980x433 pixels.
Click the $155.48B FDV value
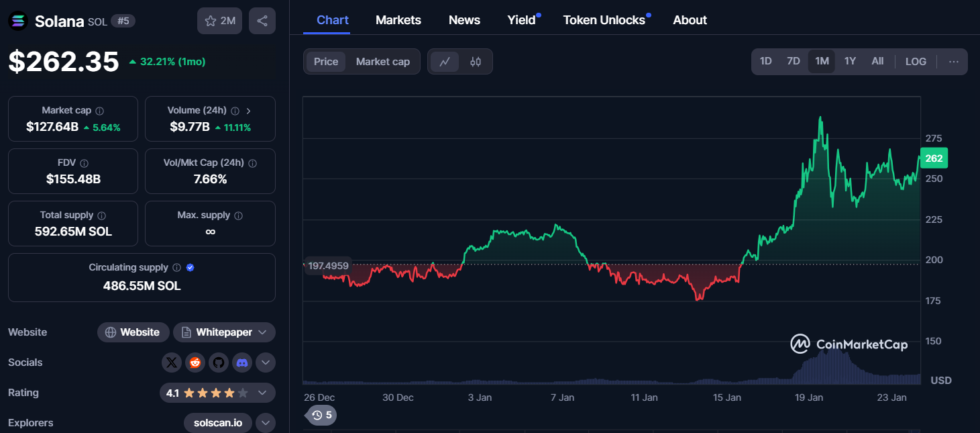click(x=73, y=179)
